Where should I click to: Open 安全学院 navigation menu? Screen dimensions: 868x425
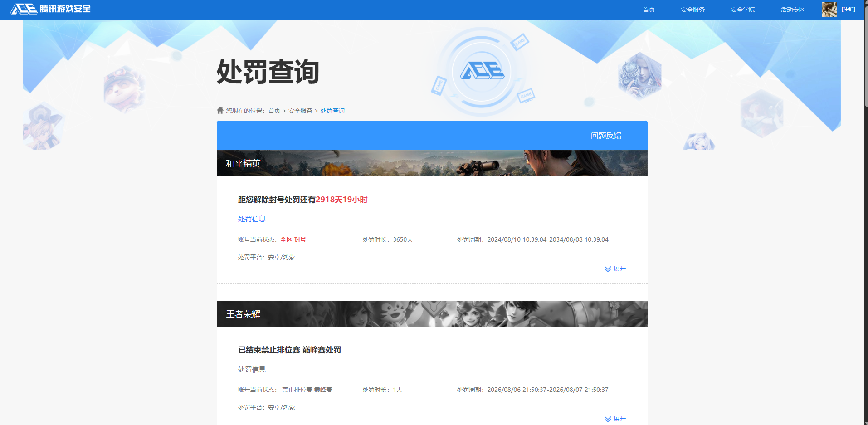click(742, 10)
